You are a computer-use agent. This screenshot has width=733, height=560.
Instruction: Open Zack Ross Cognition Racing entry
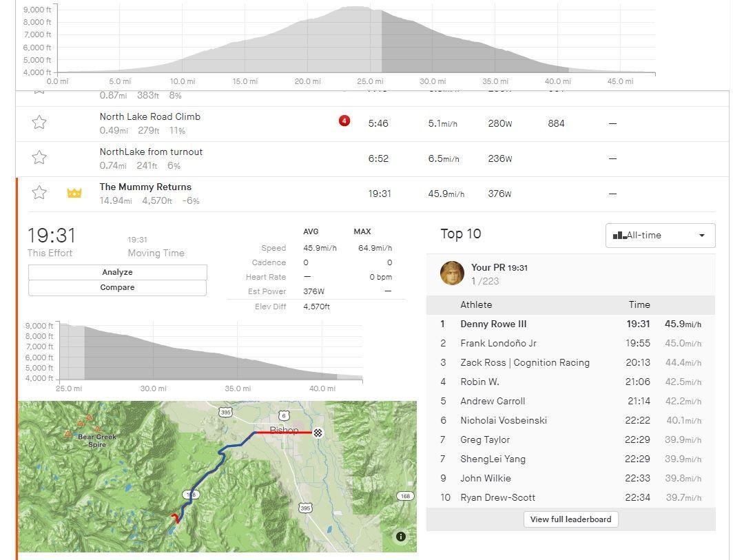coord(524,362)
